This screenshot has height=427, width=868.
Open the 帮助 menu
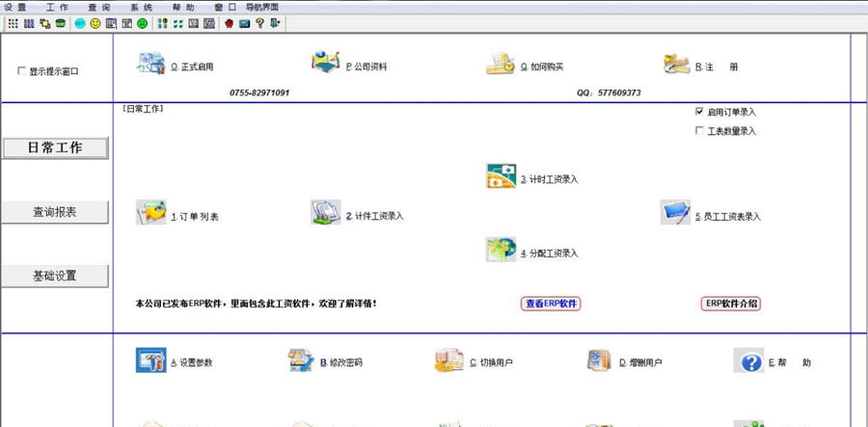point(183,7)
